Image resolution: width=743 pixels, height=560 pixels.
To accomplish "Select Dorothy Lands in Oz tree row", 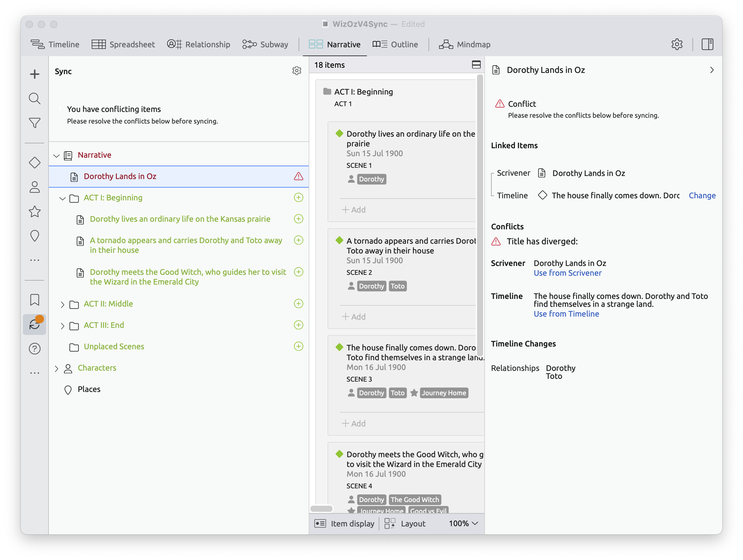I will coord(179,176).
